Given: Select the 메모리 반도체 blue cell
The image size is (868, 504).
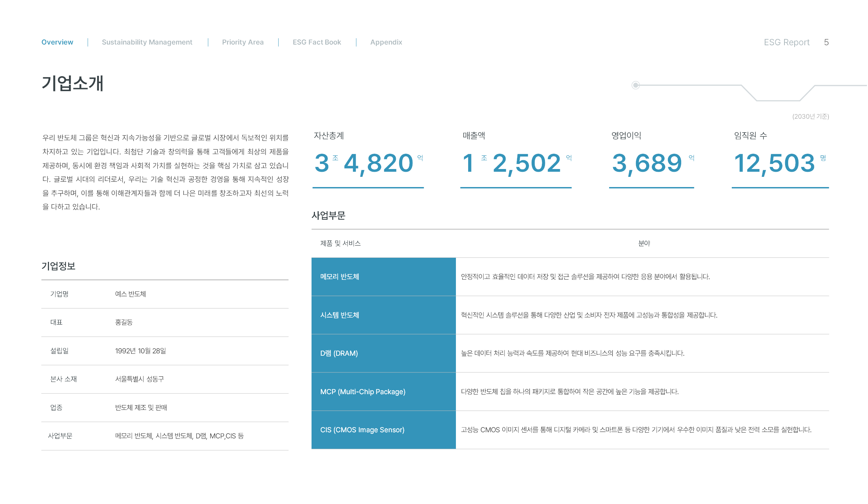Looking at the screenshot, I should point(383,277).
